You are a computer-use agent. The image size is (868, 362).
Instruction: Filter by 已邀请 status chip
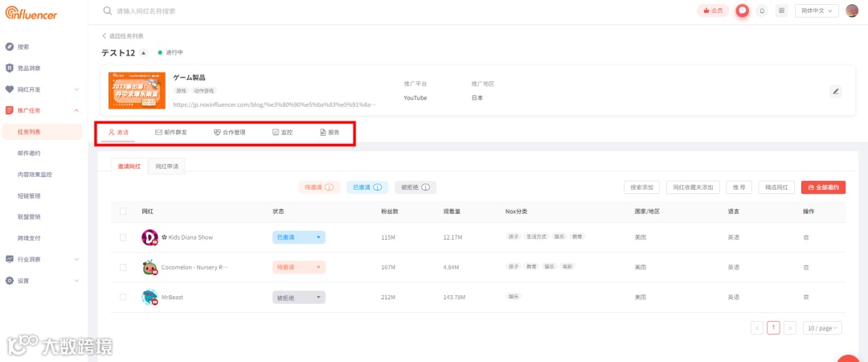pyautogui.click(x=367, y=187)
